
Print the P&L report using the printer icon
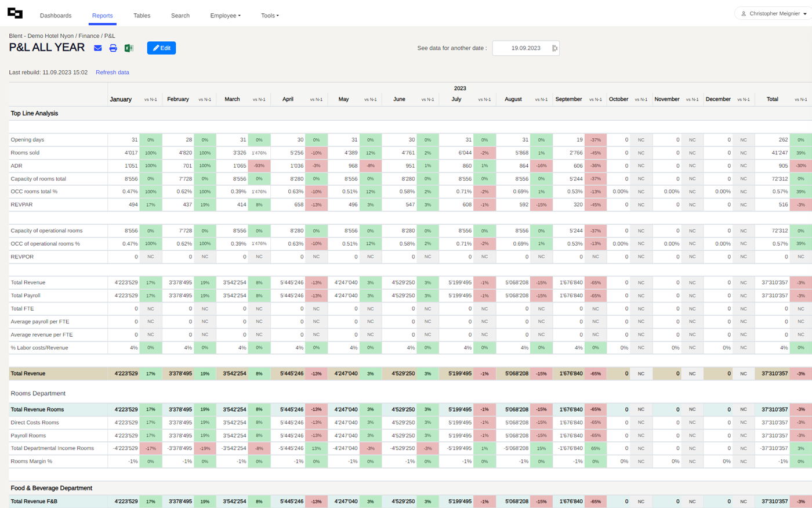[x=113, y=48]
